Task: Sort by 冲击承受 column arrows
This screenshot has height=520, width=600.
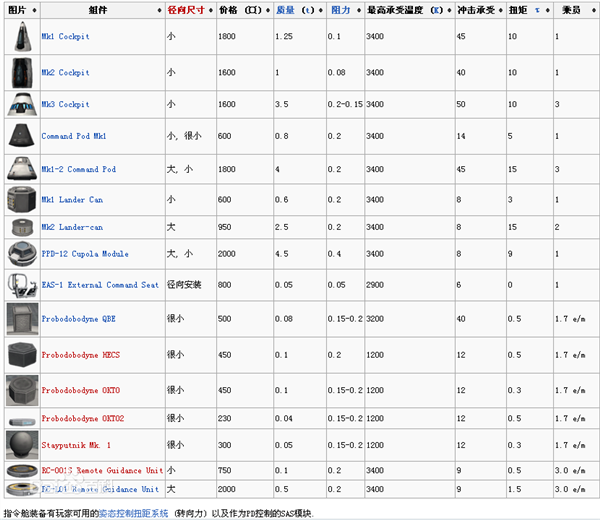Action: tap(501, 10)
